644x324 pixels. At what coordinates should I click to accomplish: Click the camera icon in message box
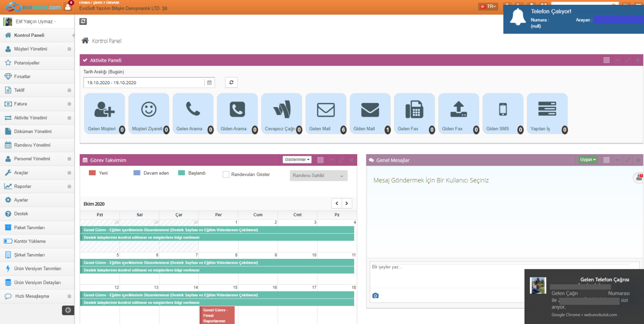pyautogui.click(x=375, y=296)
